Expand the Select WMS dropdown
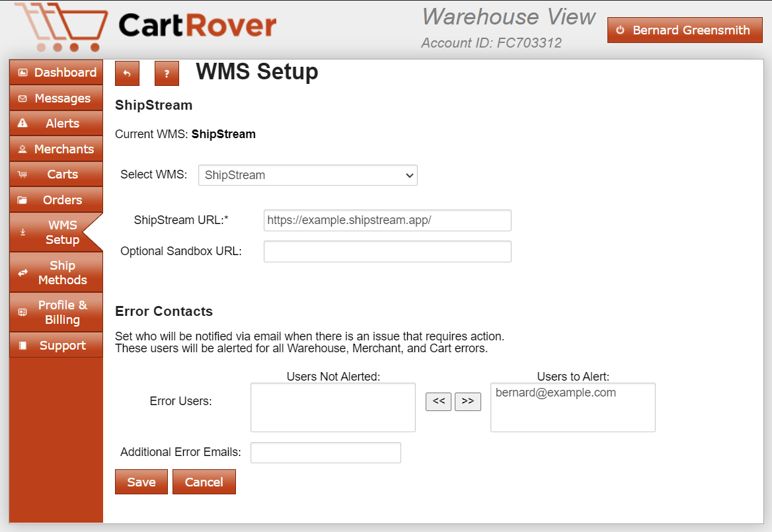Image resolution: width=772 pixels, height=532 pixels. pos(307,175)
